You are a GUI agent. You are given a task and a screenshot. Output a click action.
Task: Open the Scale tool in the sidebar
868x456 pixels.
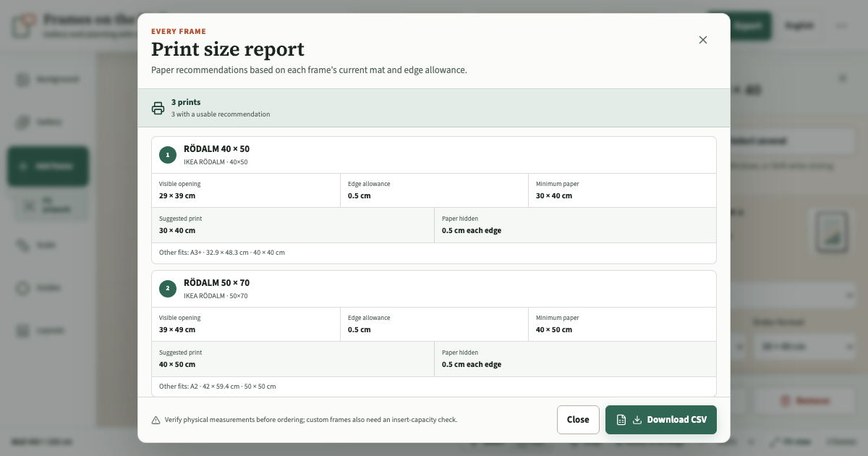point(48,245)
